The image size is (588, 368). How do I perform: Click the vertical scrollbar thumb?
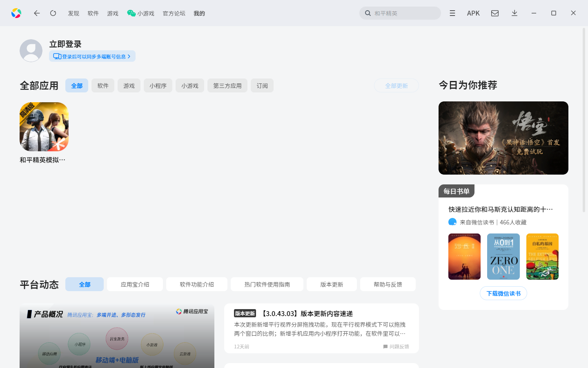[584, 120]
